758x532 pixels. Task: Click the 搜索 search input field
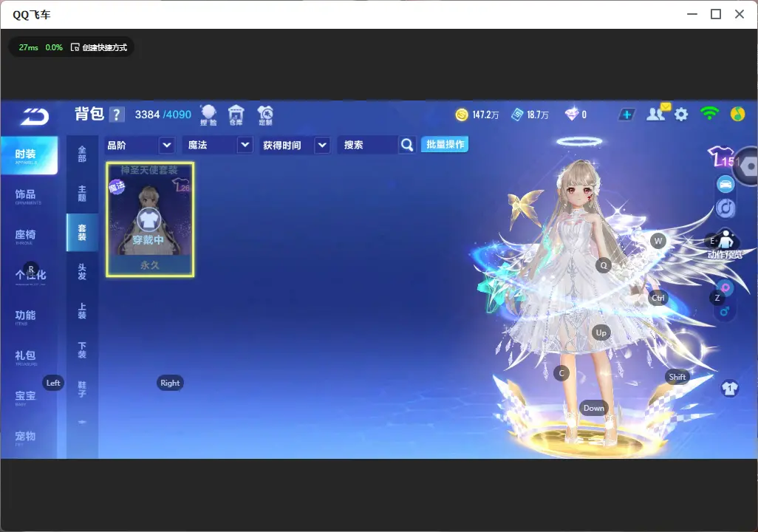(369, 145)
